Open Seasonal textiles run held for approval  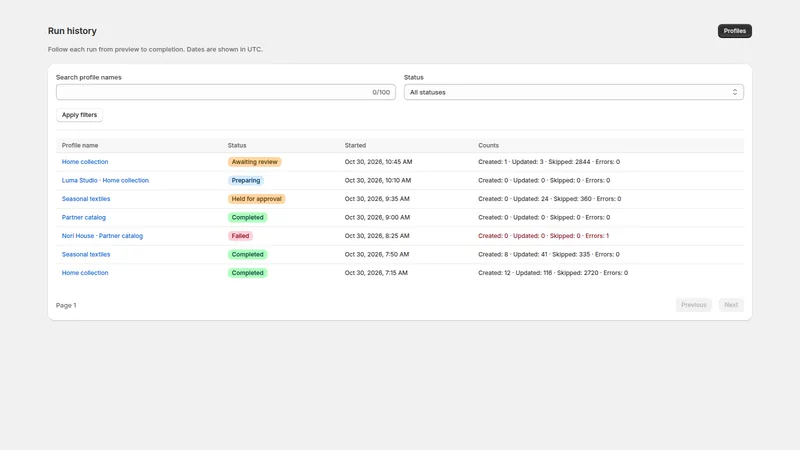86,199
